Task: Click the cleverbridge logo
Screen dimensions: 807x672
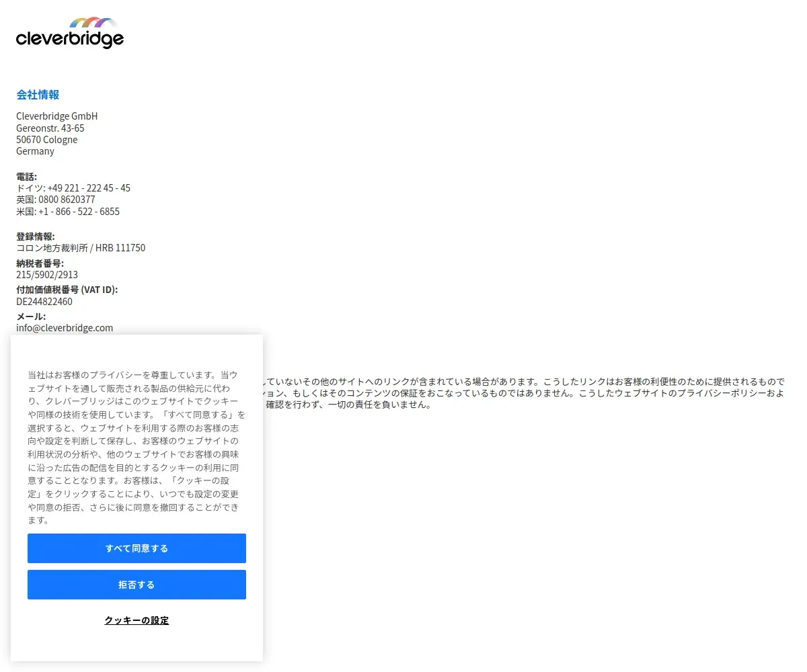Action: coord(70,33)
